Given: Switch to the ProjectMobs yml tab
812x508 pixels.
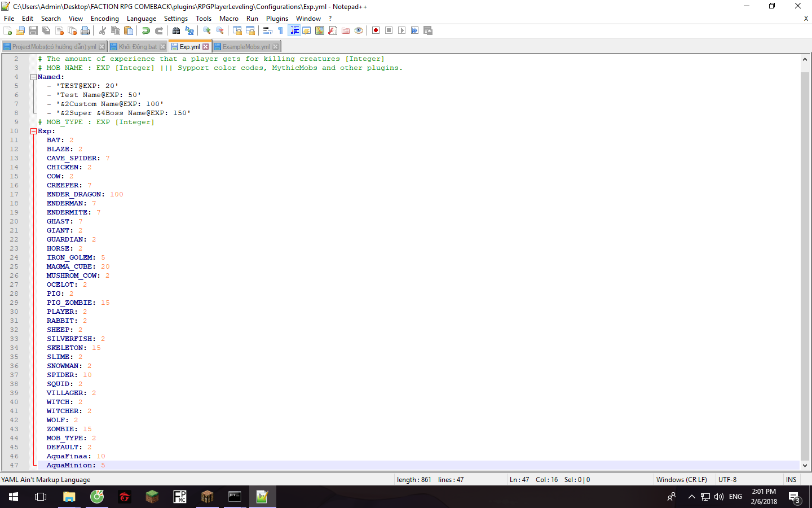Looking at the screenshot, I should point(54,47).
